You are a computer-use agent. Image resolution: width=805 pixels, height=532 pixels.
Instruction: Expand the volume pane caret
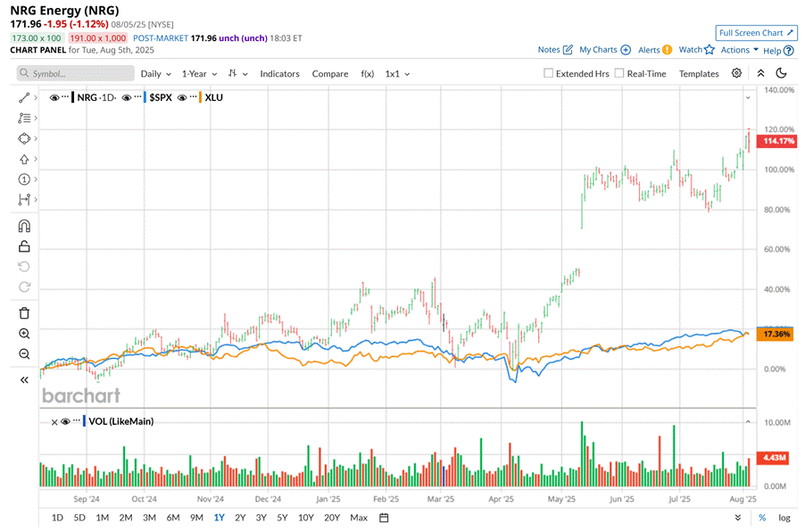[x=748, y=421]
